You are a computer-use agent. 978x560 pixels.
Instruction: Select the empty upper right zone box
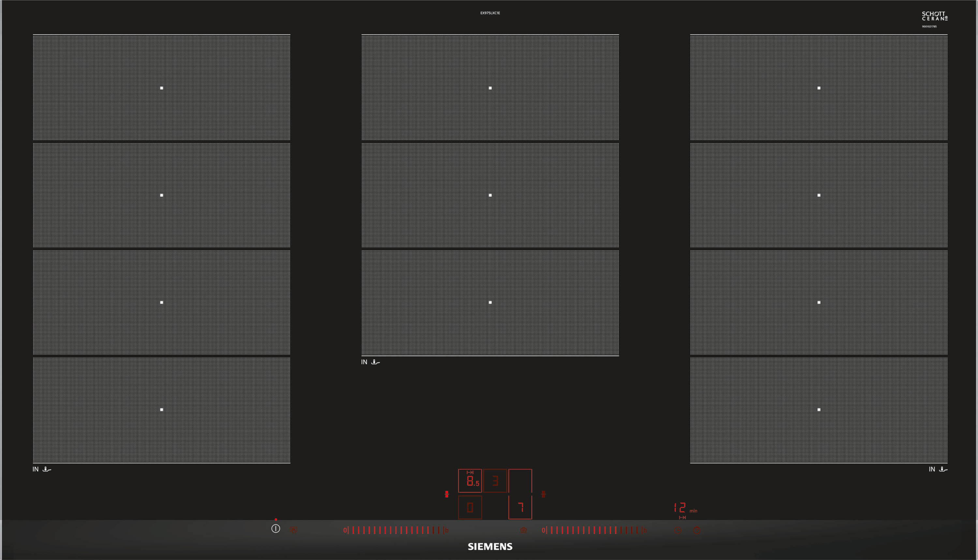click(520, 481)
